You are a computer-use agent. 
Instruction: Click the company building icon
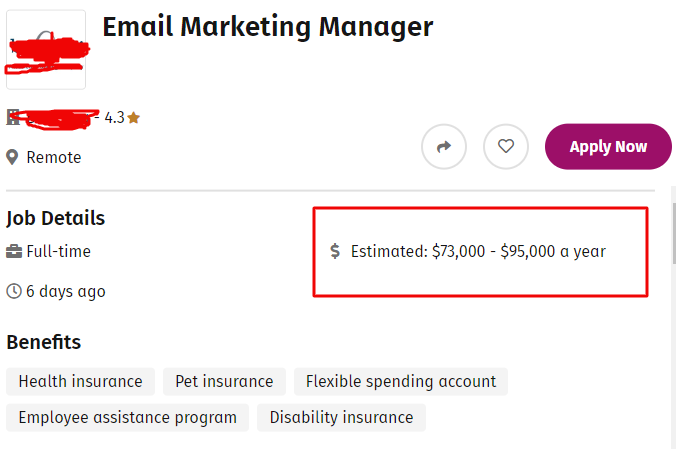(13, 117)
